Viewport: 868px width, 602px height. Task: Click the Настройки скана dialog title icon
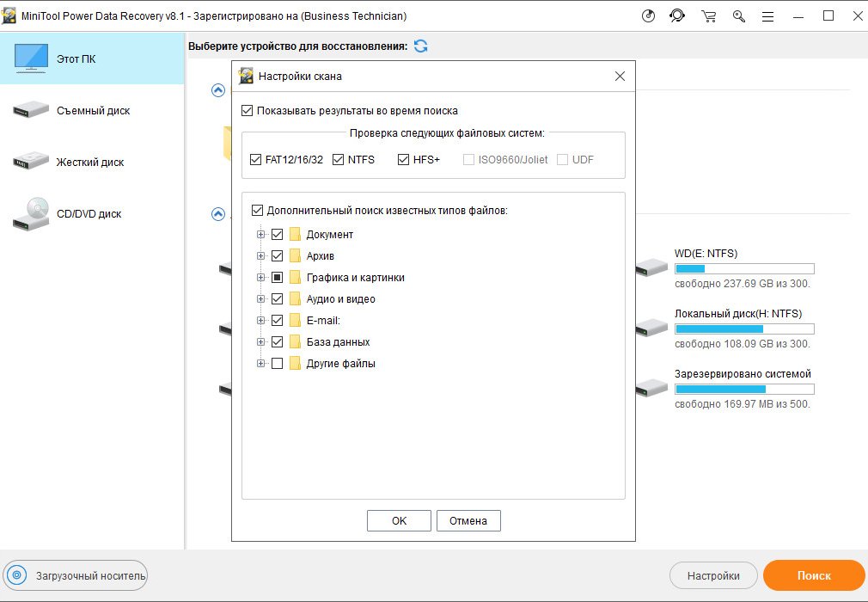245,76
